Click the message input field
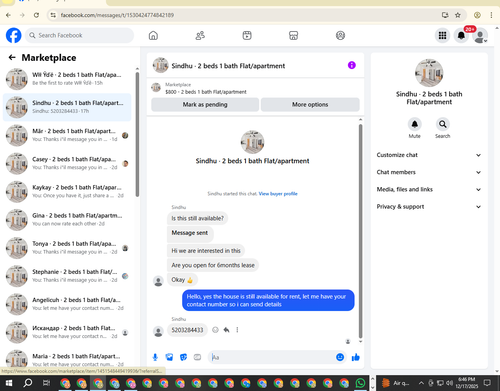 click(x=272, y=357)
